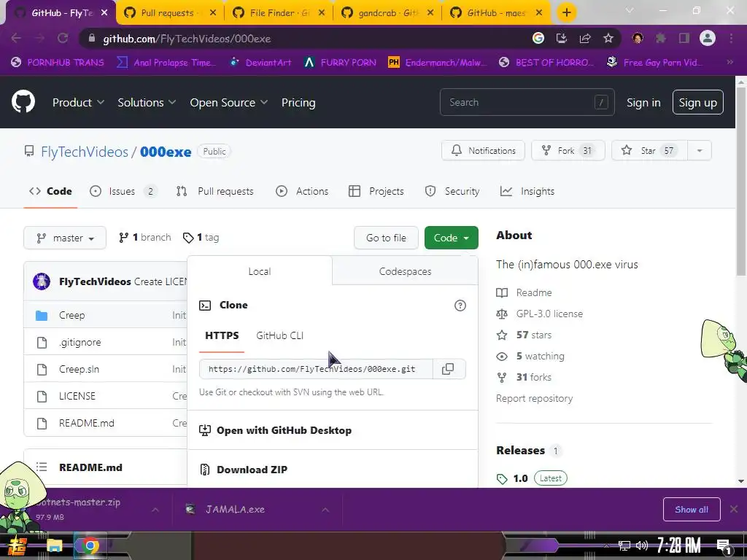
Task: Open the tab search chevron in title bar
Action: point(630,10)
